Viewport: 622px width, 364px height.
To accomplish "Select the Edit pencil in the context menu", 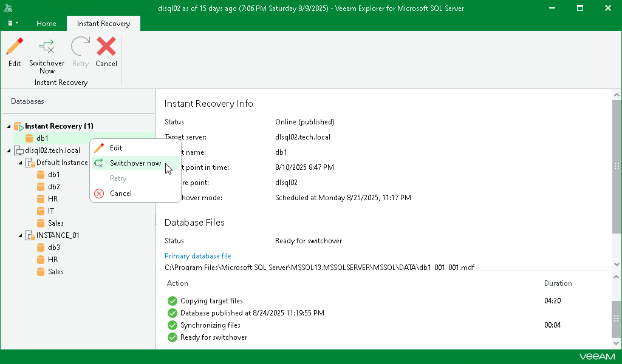I will pos(99,147).
